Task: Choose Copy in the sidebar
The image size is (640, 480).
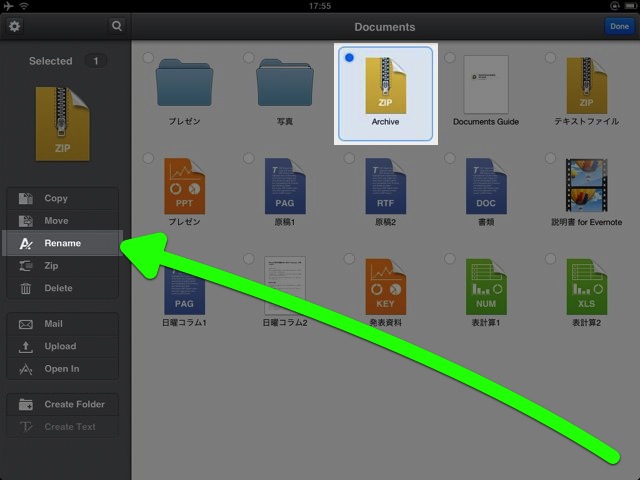Action: click(62, 198)
